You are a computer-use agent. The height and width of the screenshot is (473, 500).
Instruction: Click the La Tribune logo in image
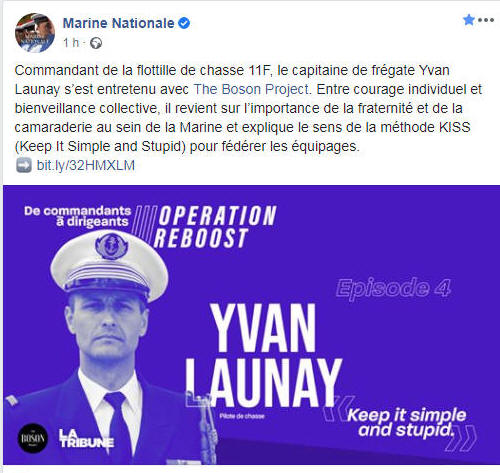tap(86, 438)
